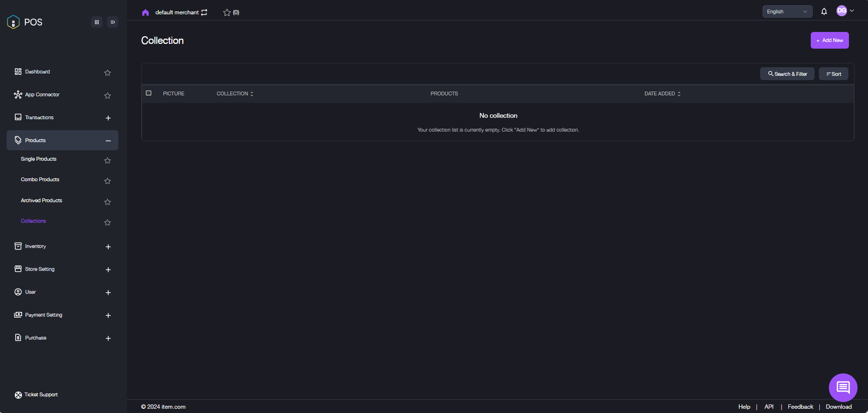Open the user avatar account menu
This screenshot has width=868, height=413.
point(845,11)
